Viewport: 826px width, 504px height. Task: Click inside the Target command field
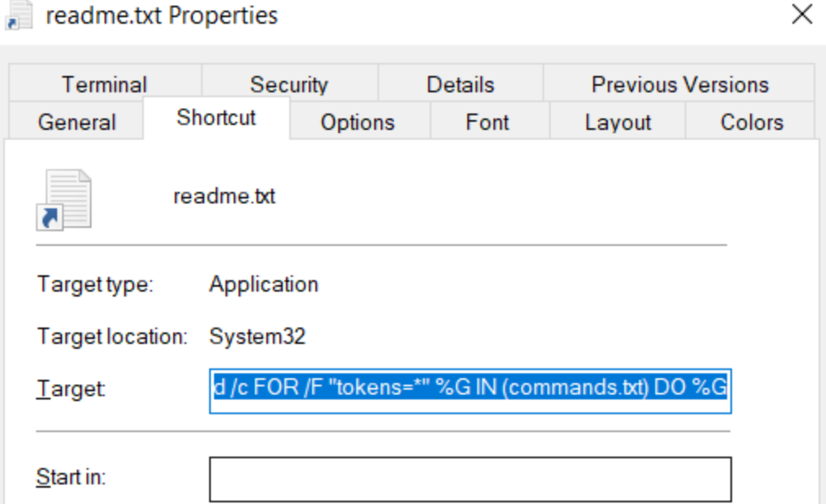(x=470, y=390)
